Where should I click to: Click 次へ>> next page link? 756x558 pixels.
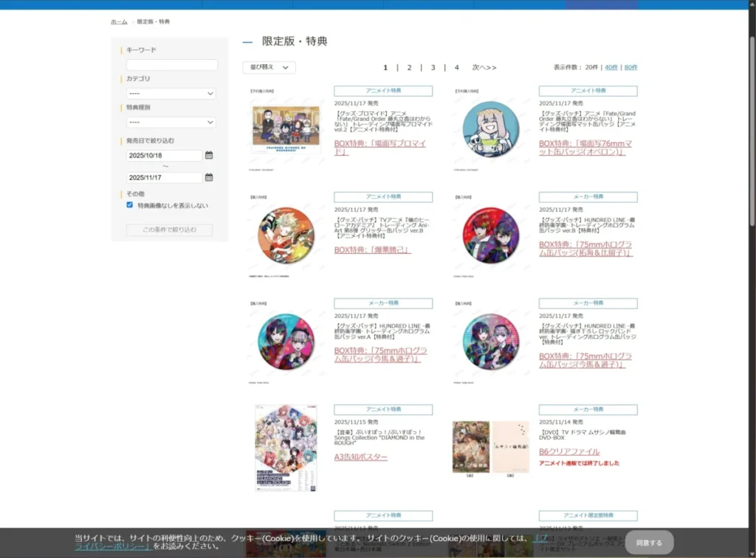(484, 67)
